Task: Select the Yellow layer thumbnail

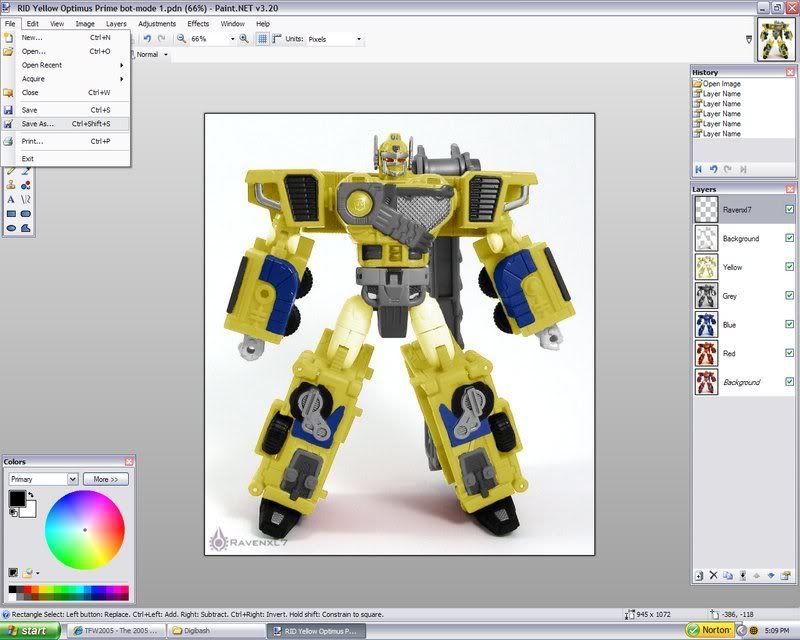Action: (x=706, y=267)
